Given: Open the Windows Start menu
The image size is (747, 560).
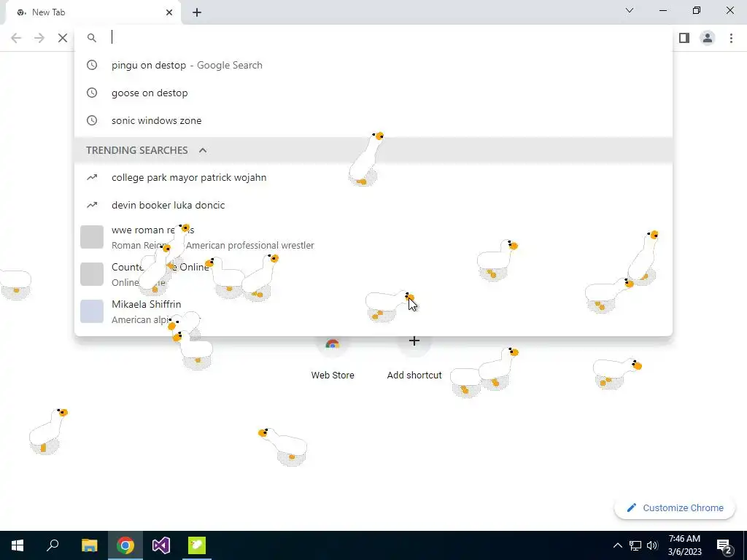Looking at the screenshot, I should click(x=18, y=545).
